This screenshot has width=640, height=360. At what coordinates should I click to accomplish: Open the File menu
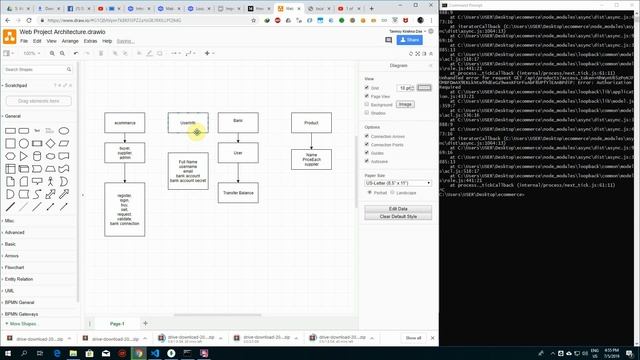[x=24, y=41]
